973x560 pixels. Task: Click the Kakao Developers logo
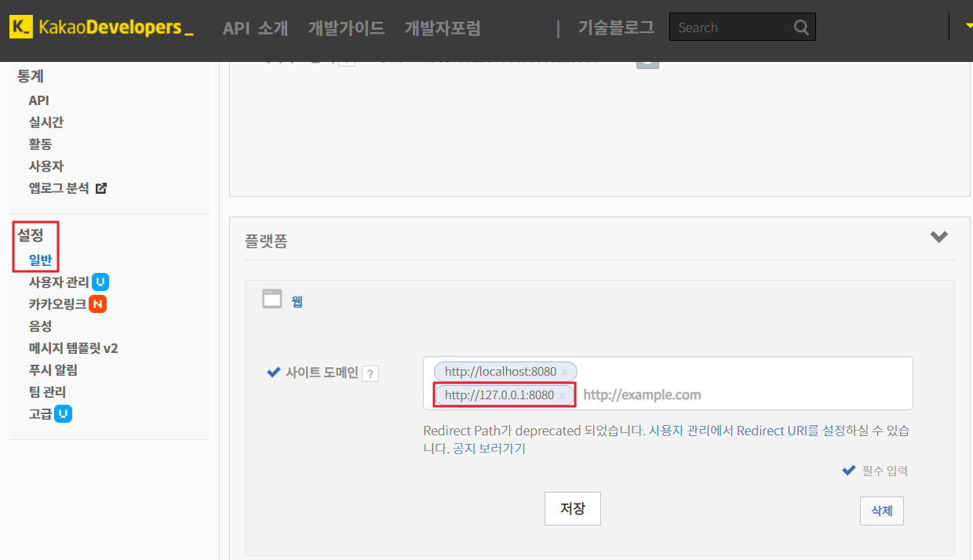(100, 27)
